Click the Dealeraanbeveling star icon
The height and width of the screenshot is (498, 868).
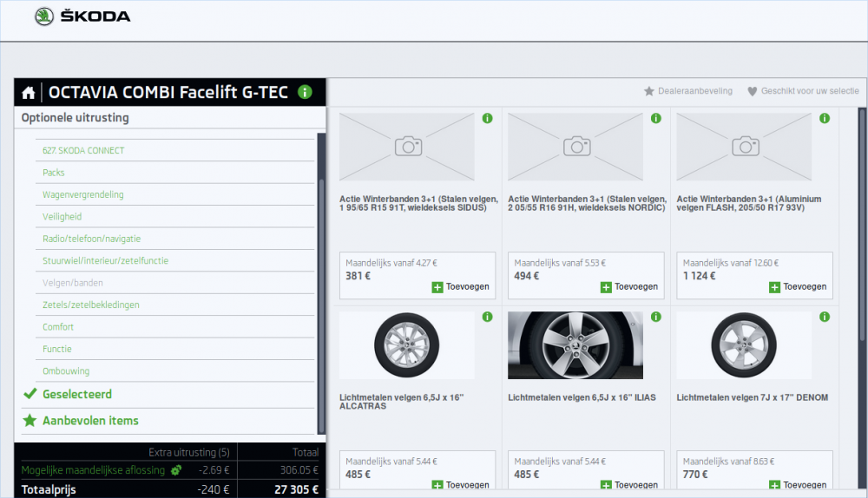point(648,91)
